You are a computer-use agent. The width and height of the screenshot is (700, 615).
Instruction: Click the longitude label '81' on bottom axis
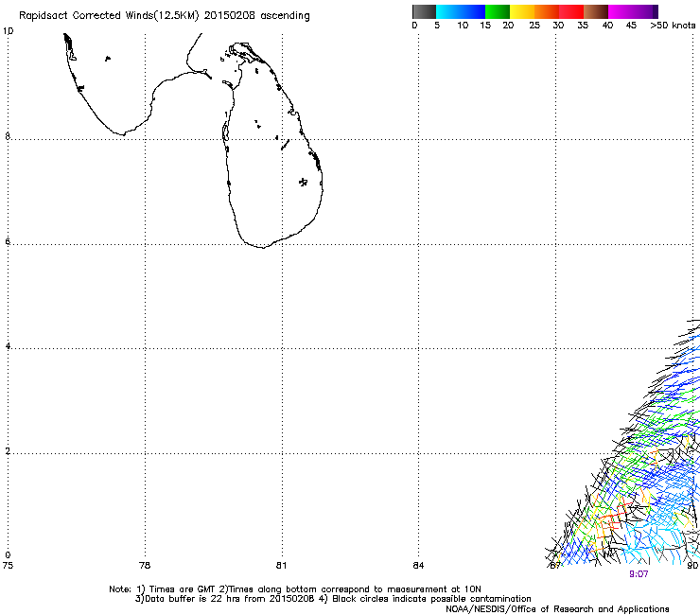[281, 566]
